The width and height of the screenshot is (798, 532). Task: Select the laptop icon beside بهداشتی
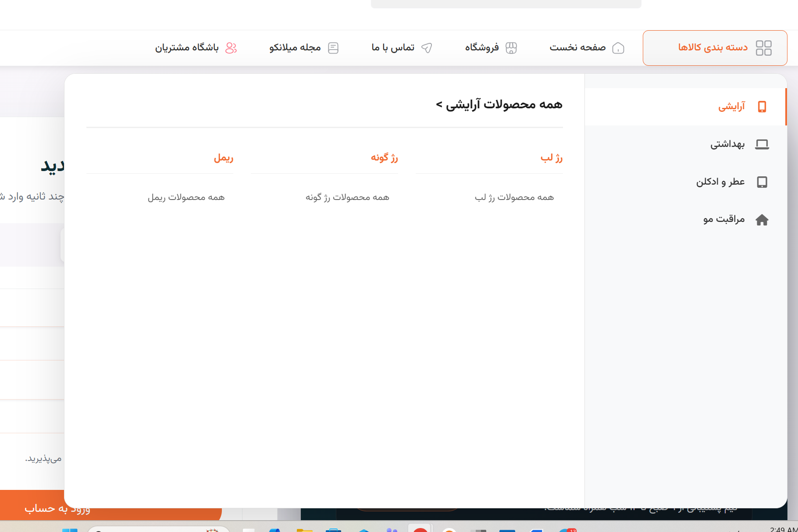[762, 144]
